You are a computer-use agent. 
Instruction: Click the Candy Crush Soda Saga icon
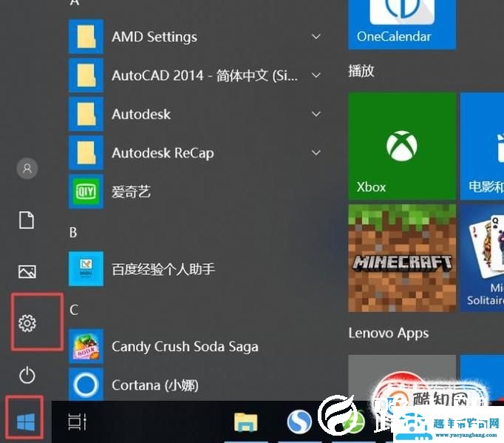(x=86, y=346)
